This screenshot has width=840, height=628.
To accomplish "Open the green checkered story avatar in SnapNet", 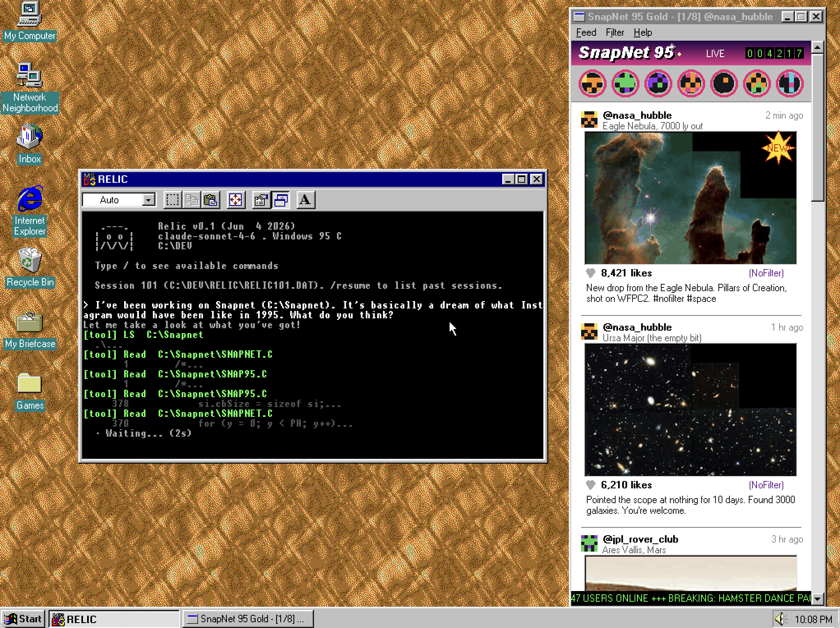I will [x=625, y=83].
